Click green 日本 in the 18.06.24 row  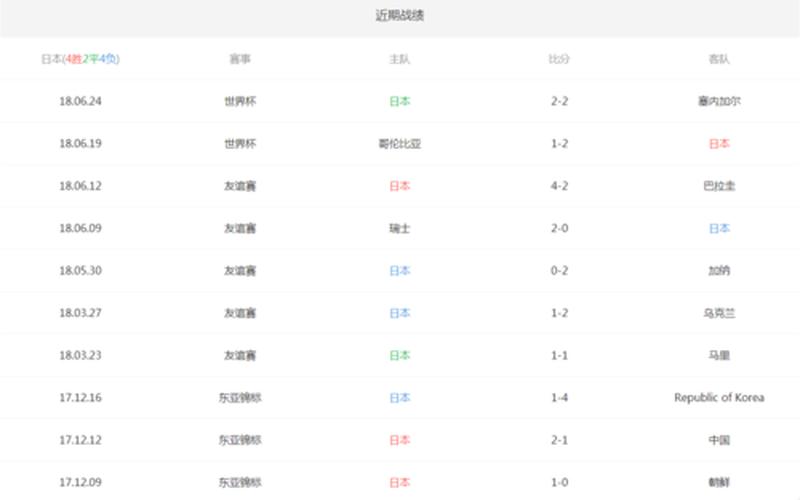pos(399,101)
